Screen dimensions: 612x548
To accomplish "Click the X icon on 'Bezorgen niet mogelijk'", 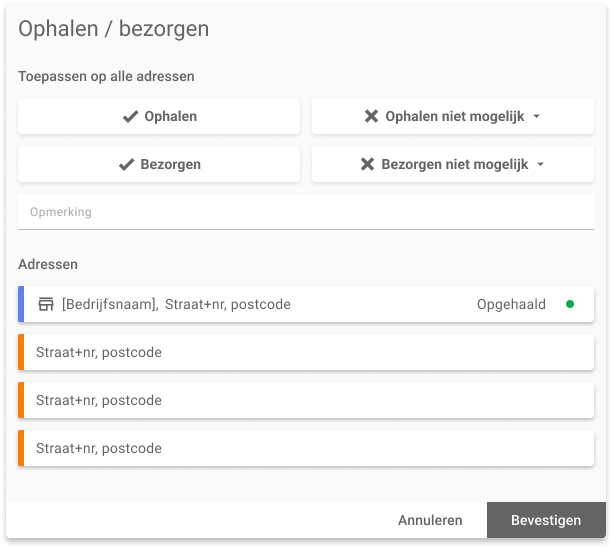I will pos(367,164).
